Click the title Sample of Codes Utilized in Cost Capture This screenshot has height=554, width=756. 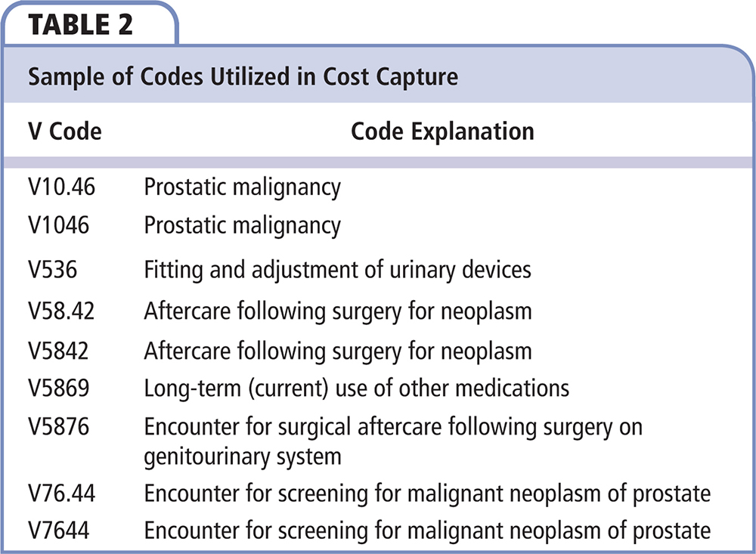pos(243,77)
